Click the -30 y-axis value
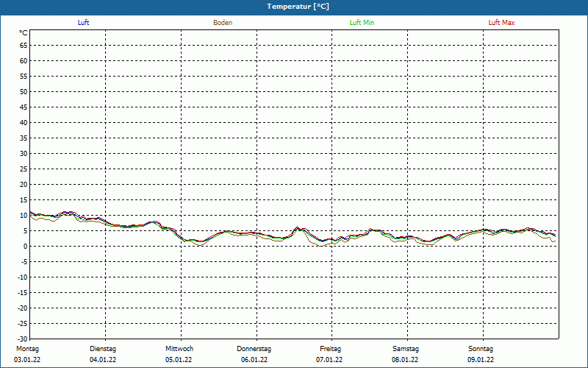588x368 pixels. point(23,339)
